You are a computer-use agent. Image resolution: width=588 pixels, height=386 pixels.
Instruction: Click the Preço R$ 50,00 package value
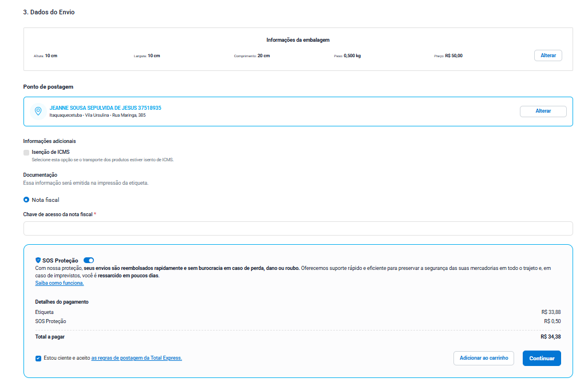click(x=453, y=56)
